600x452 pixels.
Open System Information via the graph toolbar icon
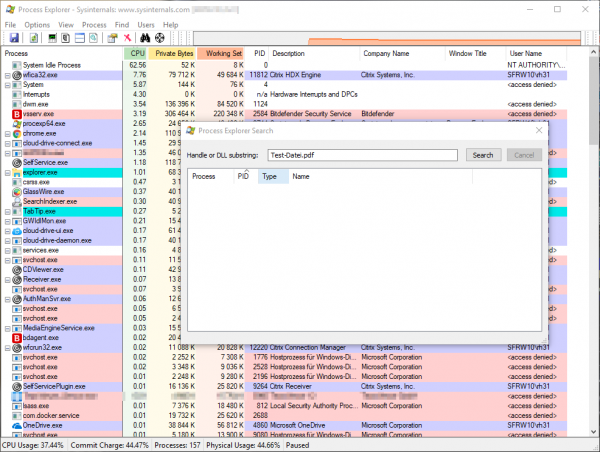(52, 38)
